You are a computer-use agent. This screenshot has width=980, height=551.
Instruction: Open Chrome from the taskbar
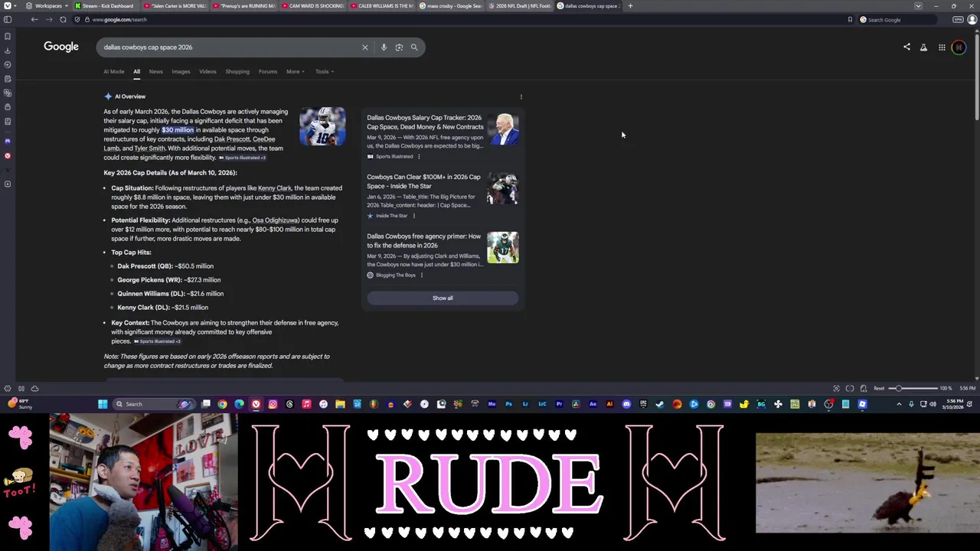point(222,404)
